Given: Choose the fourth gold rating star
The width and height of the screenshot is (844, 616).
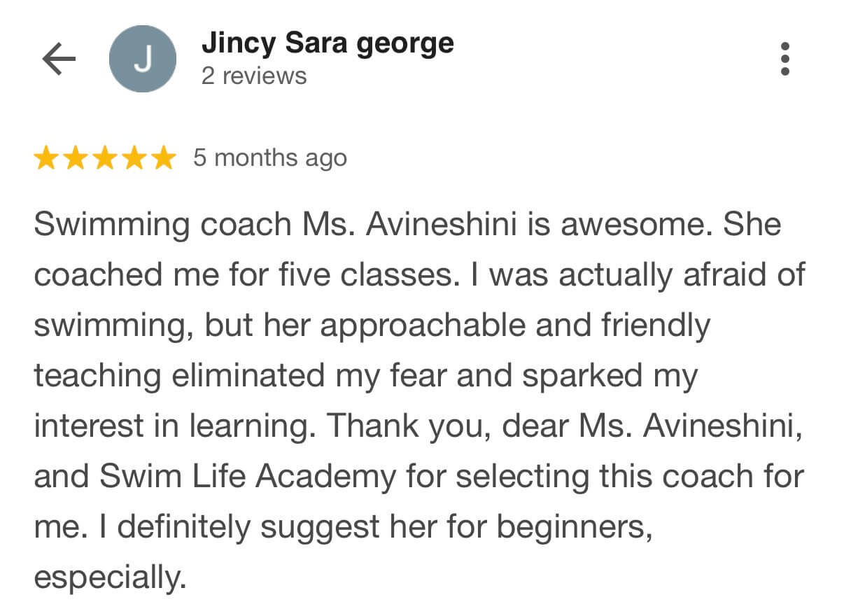Looking at the screenshot, I should pos(134,159).
